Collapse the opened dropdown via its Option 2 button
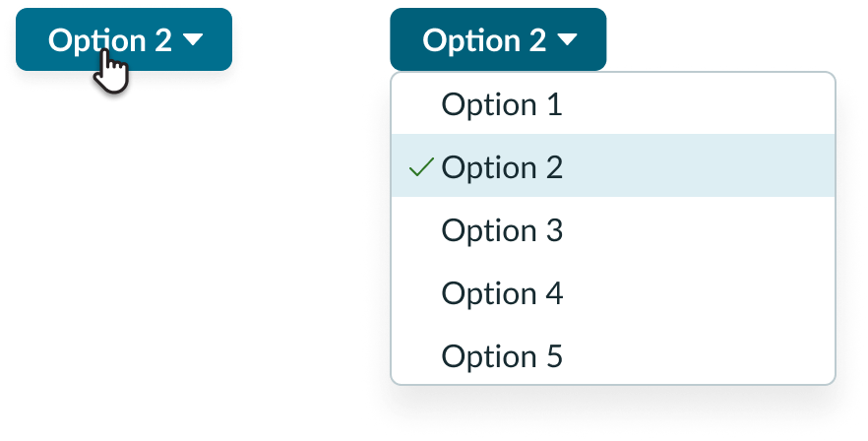The height and width of the screenshot is (441, 868). point(498,39)
